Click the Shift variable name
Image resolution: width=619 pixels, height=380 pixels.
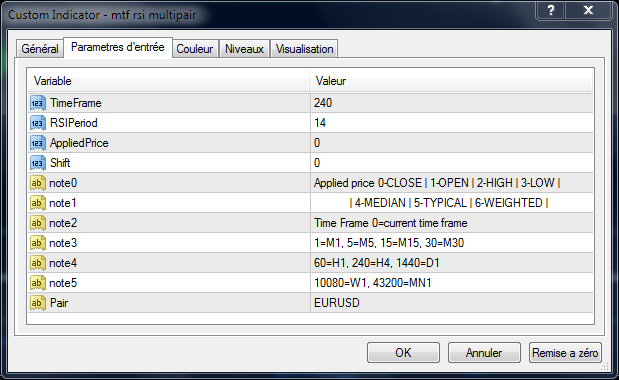[60, 163]
